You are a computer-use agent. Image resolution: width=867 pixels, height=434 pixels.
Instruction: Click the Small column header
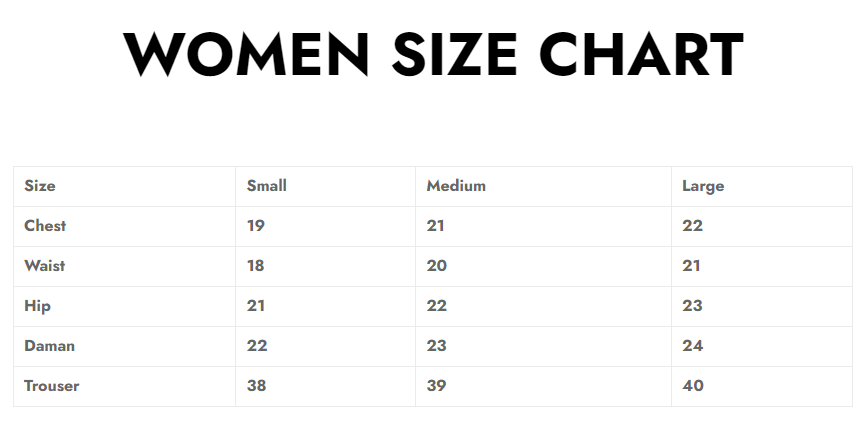coord(267,186)
